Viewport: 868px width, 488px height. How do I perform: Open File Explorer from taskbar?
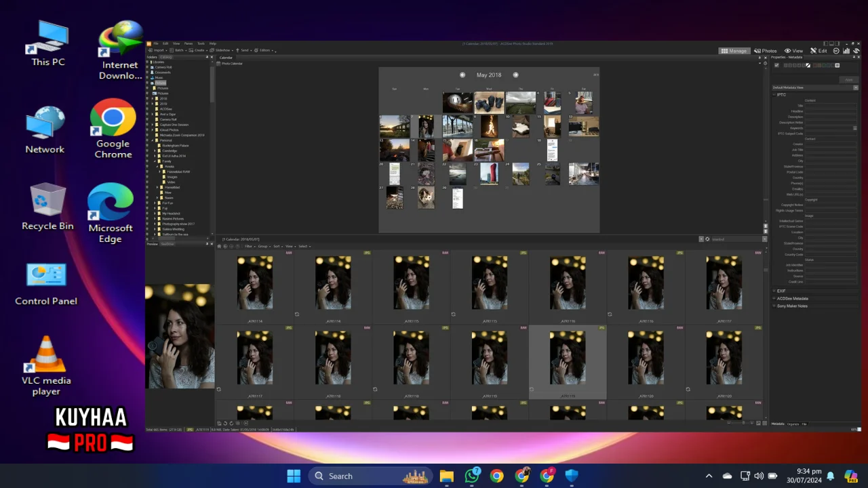click(x=446, y=476)
